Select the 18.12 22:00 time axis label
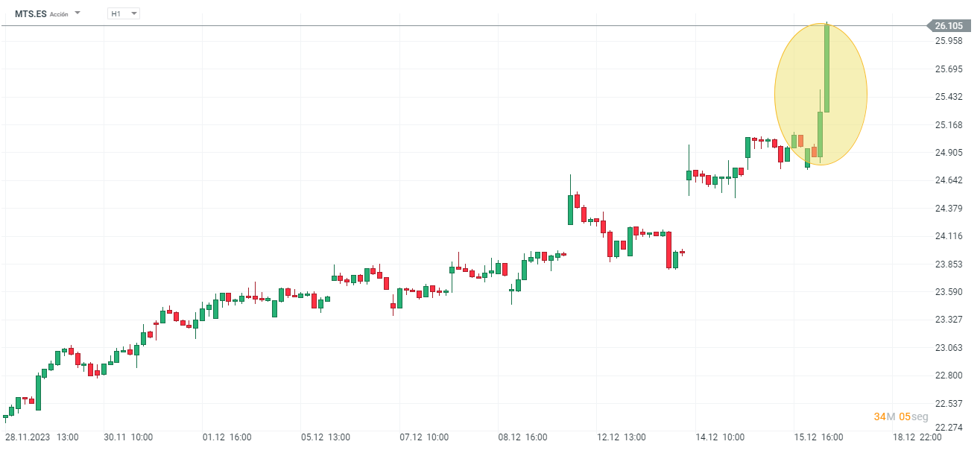980x450 pixels. (917, 437)
